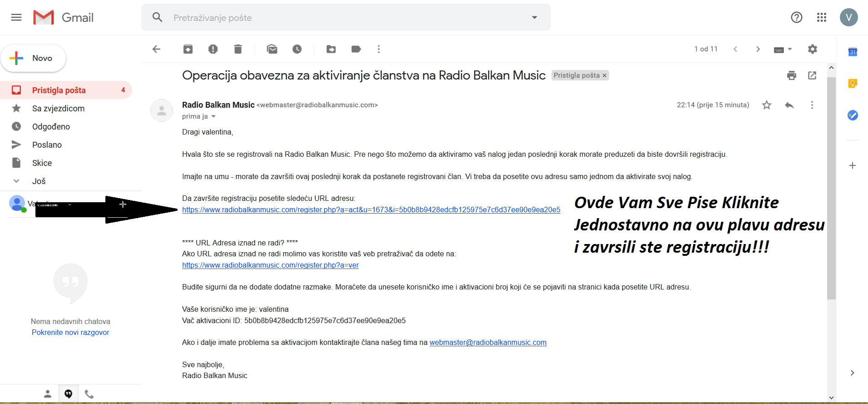
Task: Click the search magnifier icon
Action: point(158,17)
